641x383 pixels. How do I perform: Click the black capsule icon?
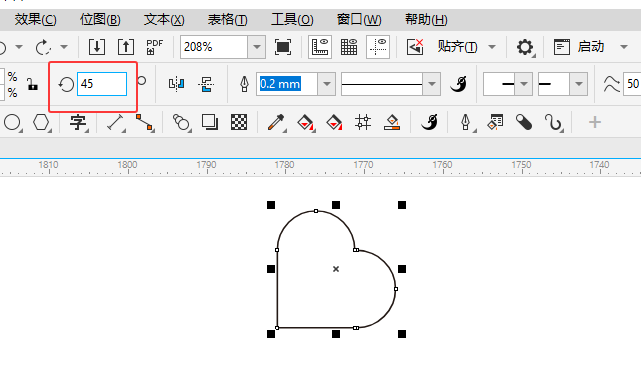pyautogui.click(x=524, y=122)
